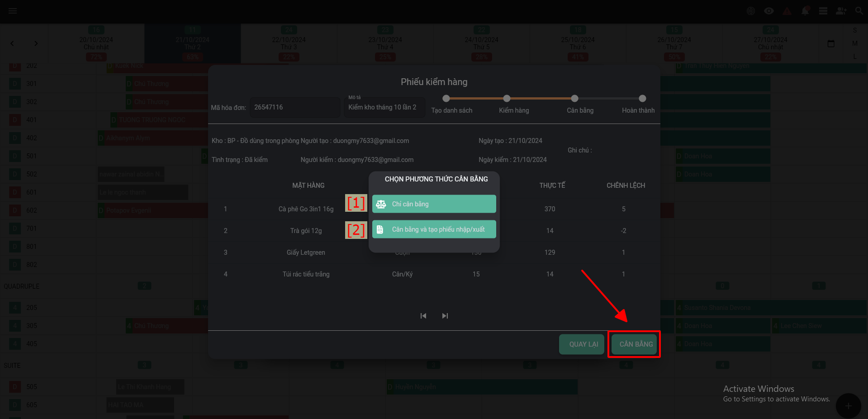Screen dimensions: 868x419
Task: Select the 'Hoàn thành' step marker
Action: point(642,99)
